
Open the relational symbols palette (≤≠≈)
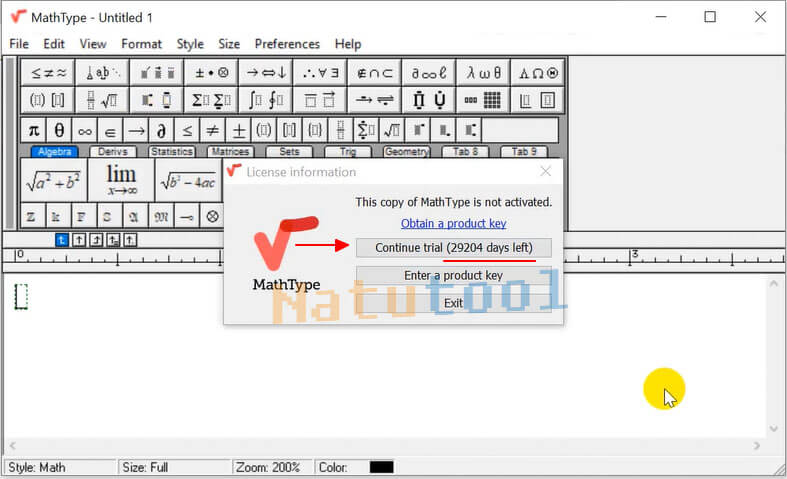pos(48,73)
